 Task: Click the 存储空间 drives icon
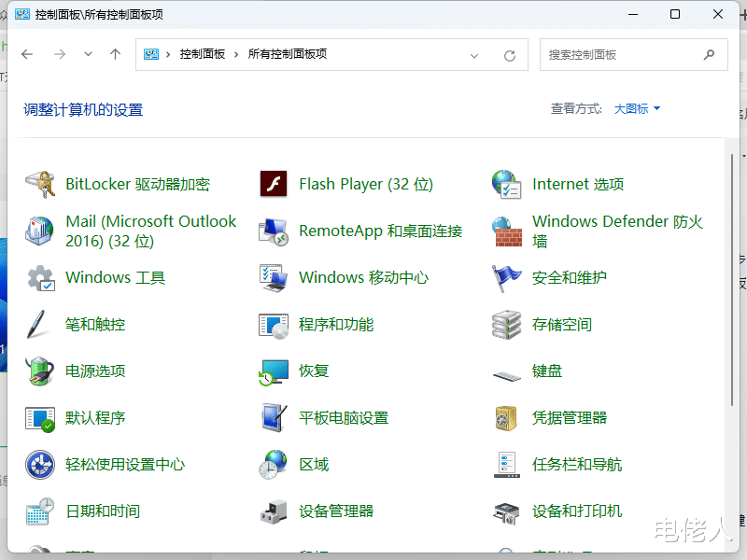point(506,325)
